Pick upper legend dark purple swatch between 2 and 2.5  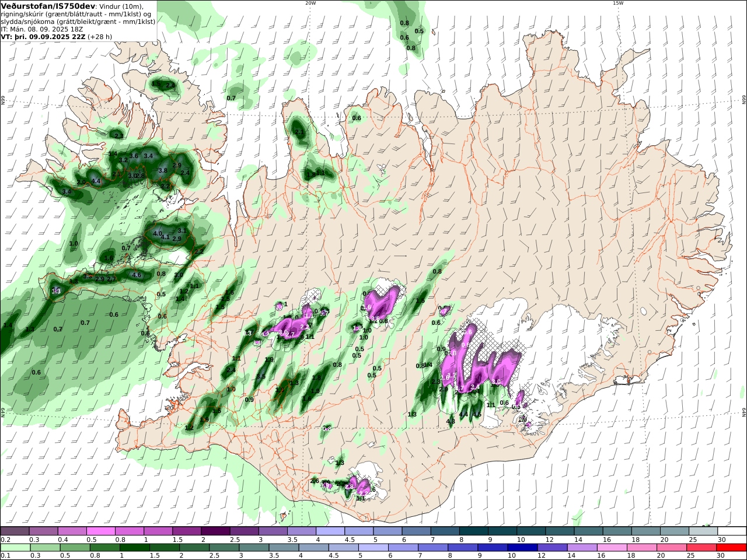(215, 531)
